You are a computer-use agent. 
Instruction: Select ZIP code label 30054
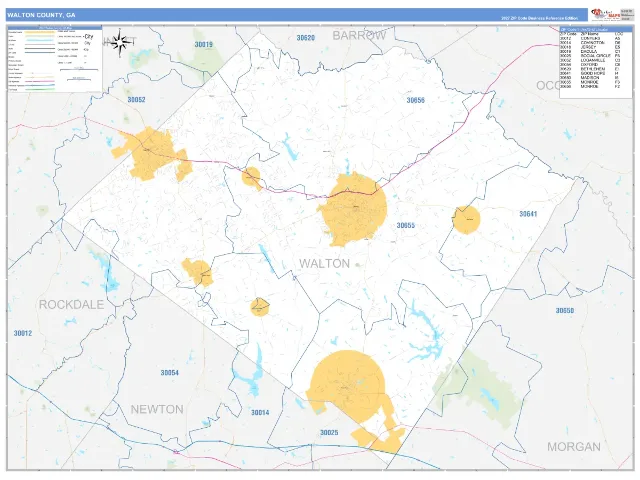click(169, 373)
